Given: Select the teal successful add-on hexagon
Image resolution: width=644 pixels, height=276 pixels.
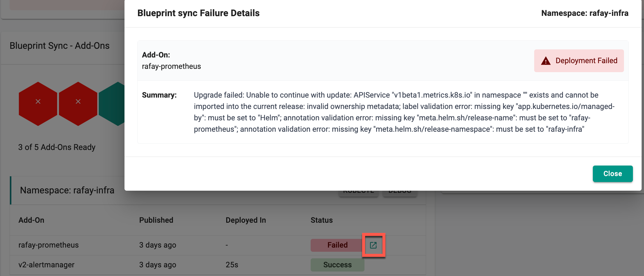Looking at the screenshot, I should coord(112,104).
